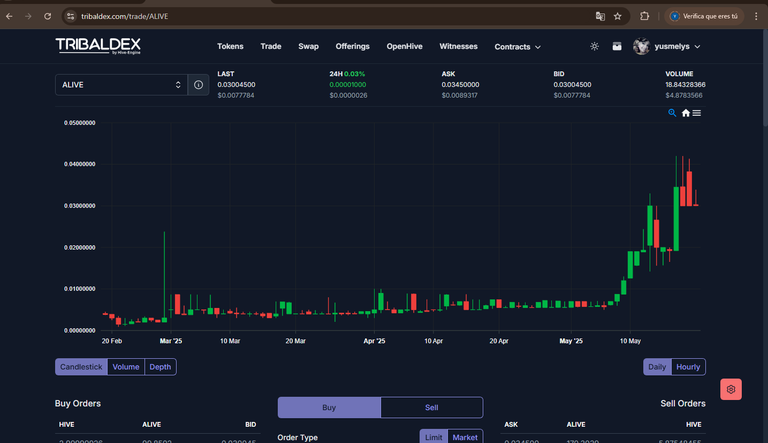Toggle the light/dark theme sun icon
This screenshot has width=768, height=443.
point(594,46)
